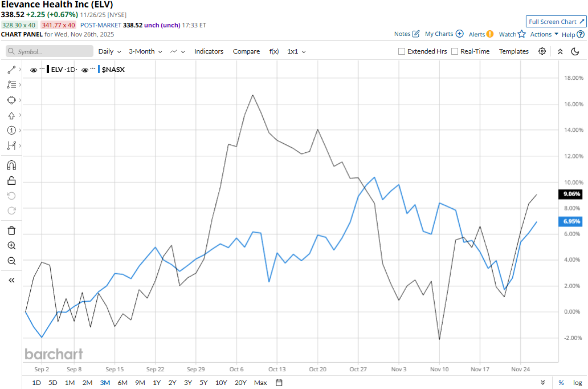Open the f(x) expressions button
This screenshot has width=588, height=389.
pyautogui.click(x=274, y=51)
